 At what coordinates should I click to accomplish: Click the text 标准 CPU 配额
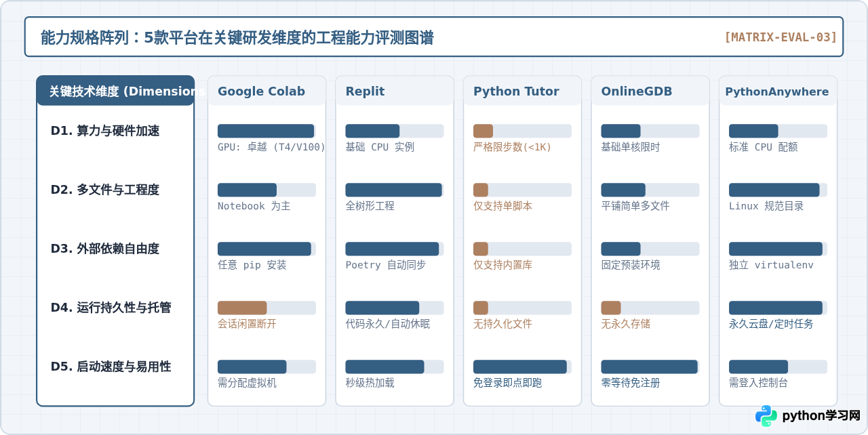(764, 147)
